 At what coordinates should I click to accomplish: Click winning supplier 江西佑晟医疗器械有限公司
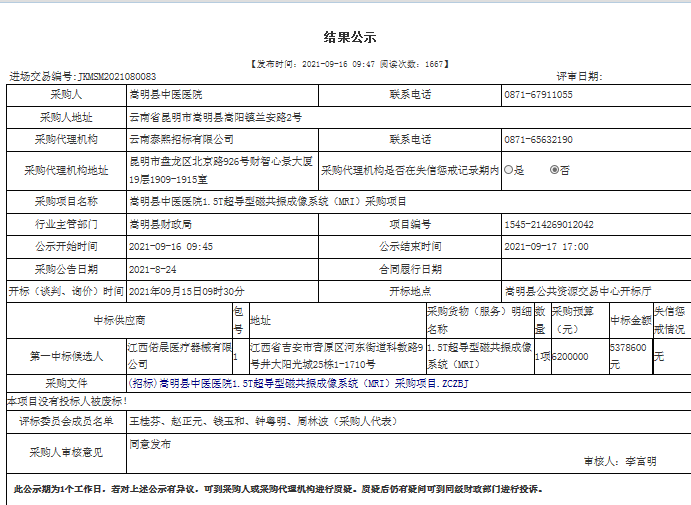coord(177,356)
